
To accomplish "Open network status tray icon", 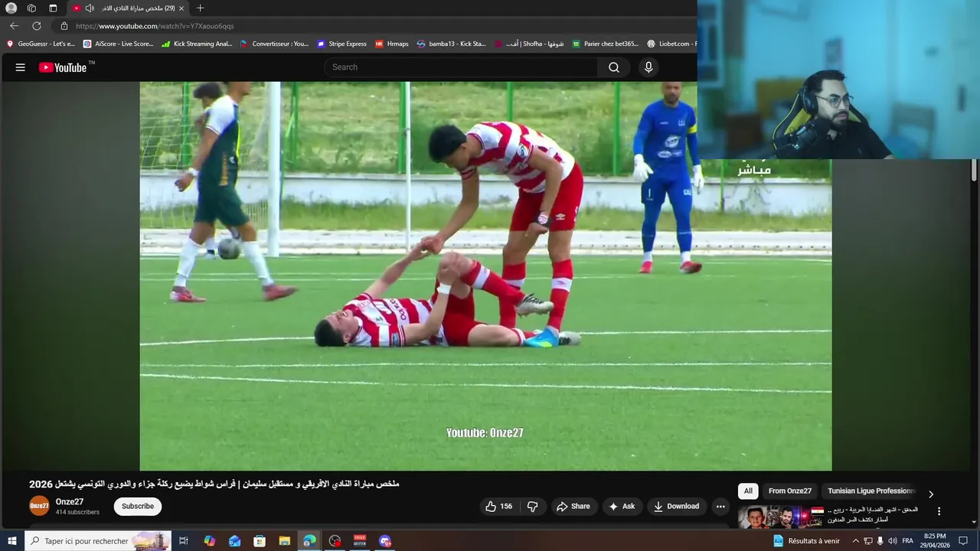I will [868, 541].
